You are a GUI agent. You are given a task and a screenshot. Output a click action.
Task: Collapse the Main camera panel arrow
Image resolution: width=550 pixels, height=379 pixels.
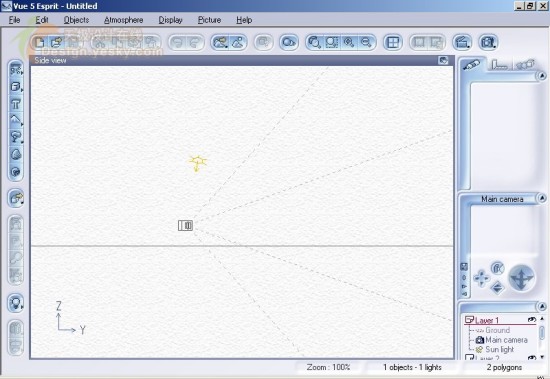pos(542,199)
